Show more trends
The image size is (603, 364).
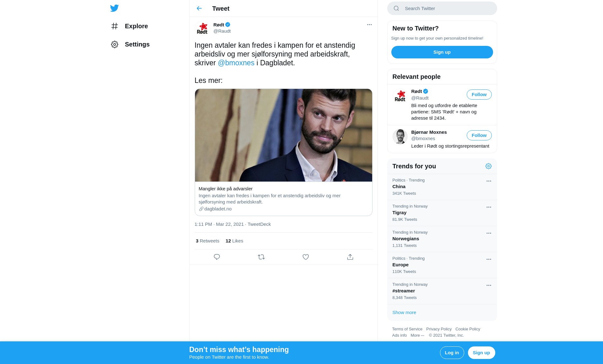click(x=404, y=312)
